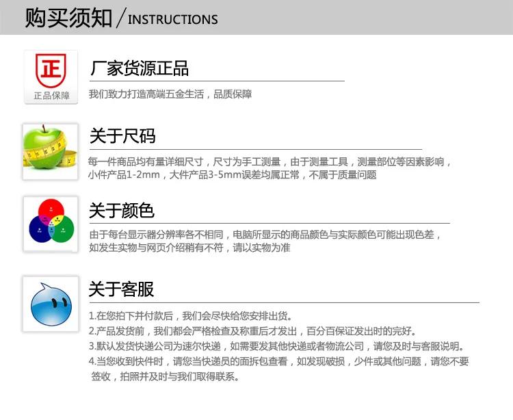Click note 3 mentioning 速尔快递
This screenshot has width=513, height=420.
276,346
